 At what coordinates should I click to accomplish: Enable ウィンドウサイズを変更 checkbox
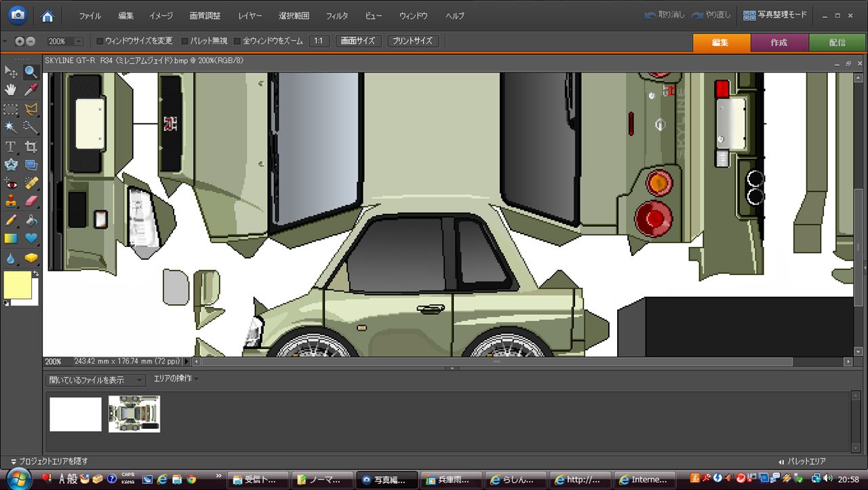click(100, 41)
